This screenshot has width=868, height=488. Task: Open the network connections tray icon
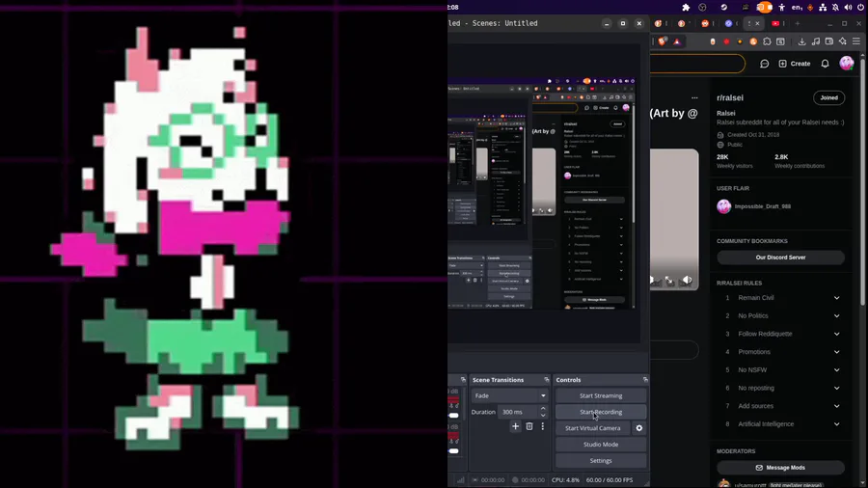click(823, 7)
